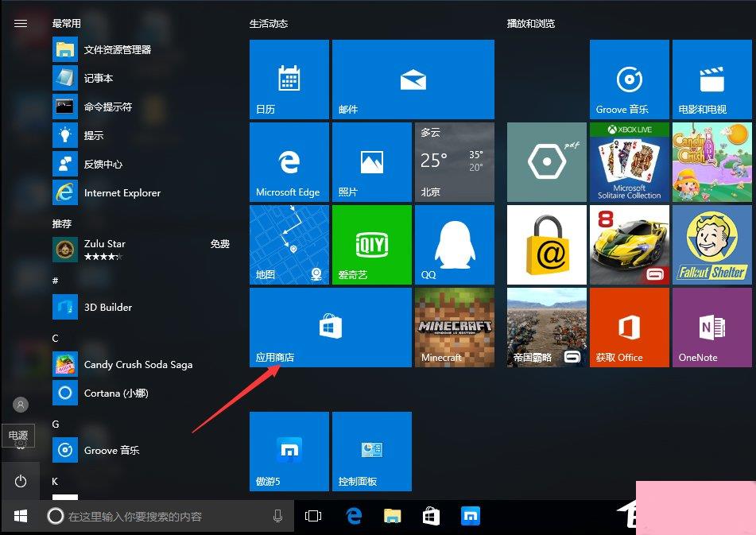This screenshot has height=535, width=756.
Task: Open Edge from the taskbar
Action: [x=354, y=516]
